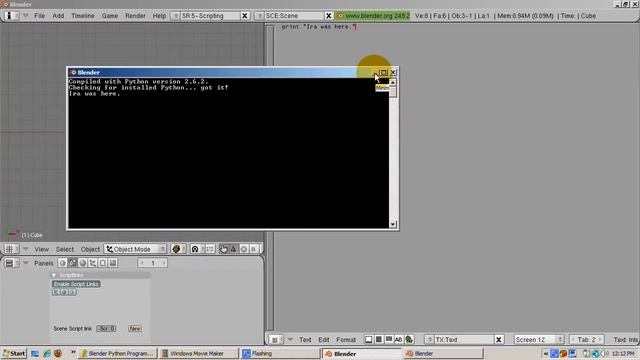640x360 pixels.
Task: Toggle text editor full screen icon
Action: (369, 339)
